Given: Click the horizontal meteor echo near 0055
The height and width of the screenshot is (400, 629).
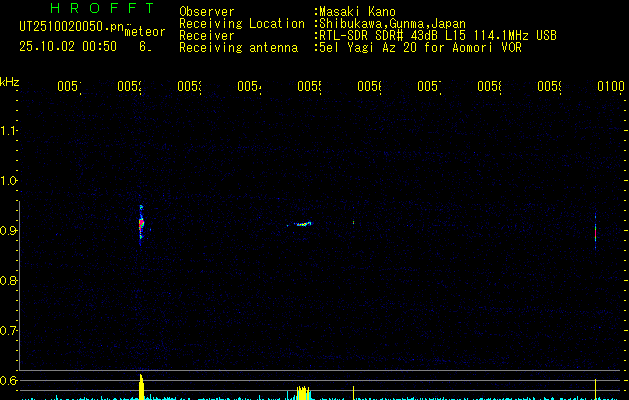Looking at the screenshot, I should click(302, 224).
